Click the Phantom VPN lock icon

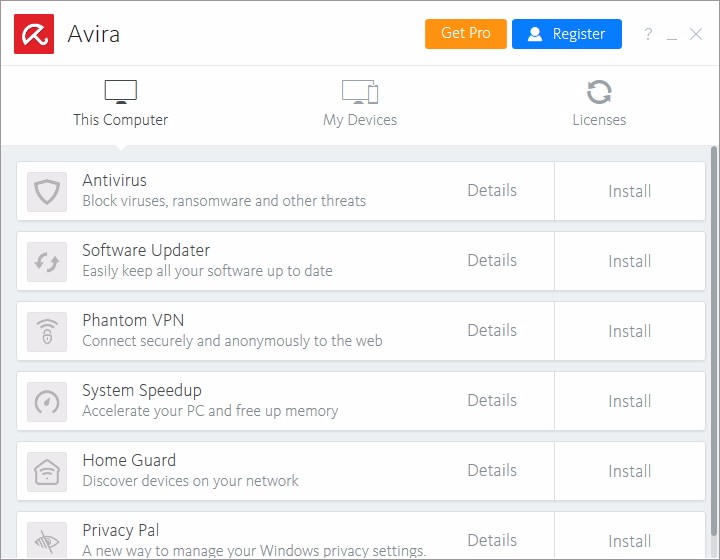pyautogui.click(x=47, y=331)
